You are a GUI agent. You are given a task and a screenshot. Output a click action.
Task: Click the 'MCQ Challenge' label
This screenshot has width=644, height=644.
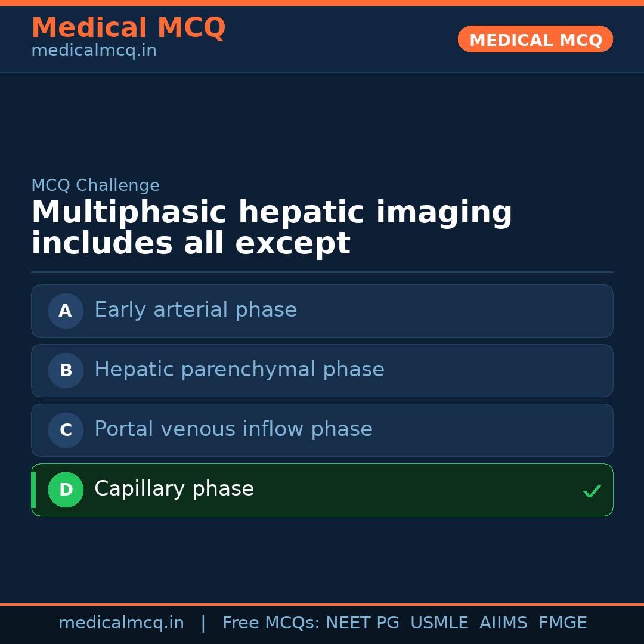[95, 185]
